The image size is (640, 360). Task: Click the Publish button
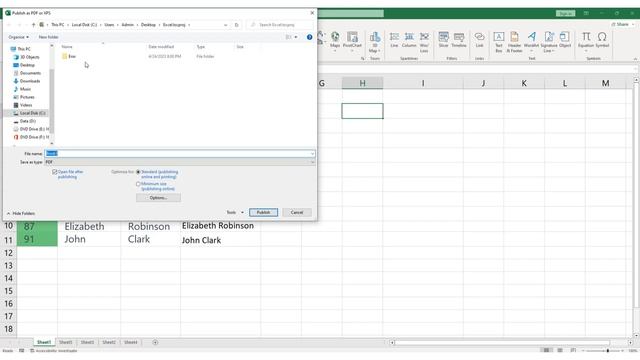click(x=264, y=212)
